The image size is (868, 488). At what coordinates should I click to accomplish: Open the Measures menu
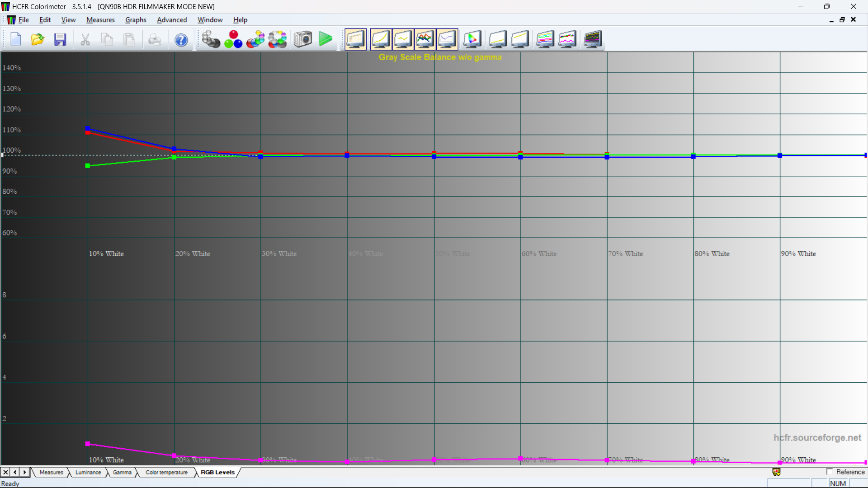[x=100, y=20]
